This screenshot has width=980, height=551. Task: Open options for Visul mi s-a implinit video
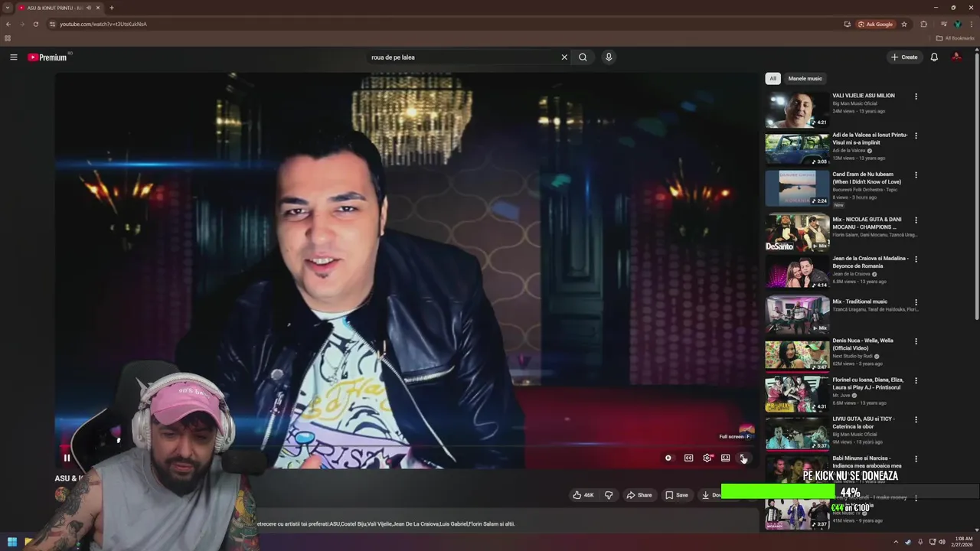916,135
